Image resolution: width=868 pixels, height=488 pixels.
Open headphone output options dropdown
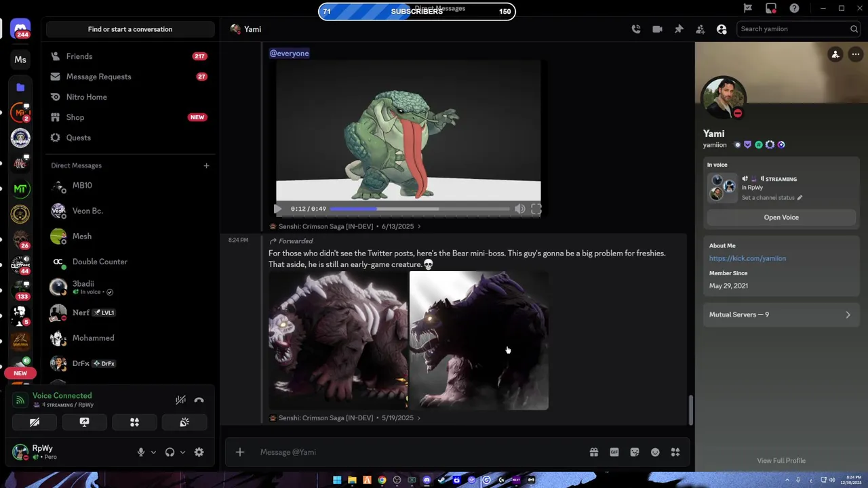point(182,452)
